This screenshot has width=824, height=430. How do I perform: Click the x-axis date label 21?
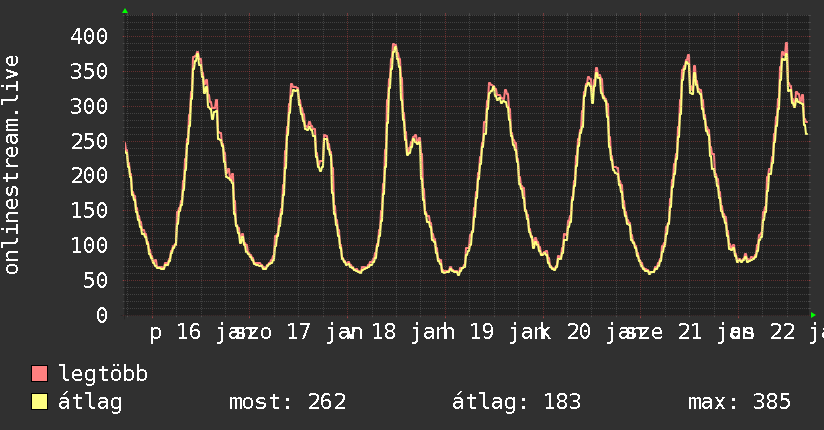(x=689, y=332)
